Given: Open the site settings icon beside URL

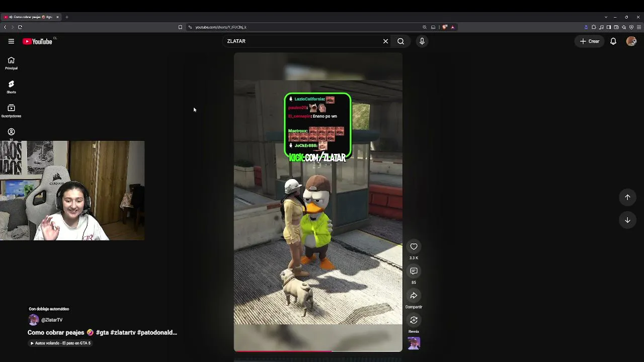Looking at the screenshot, I should coord(190,27).
